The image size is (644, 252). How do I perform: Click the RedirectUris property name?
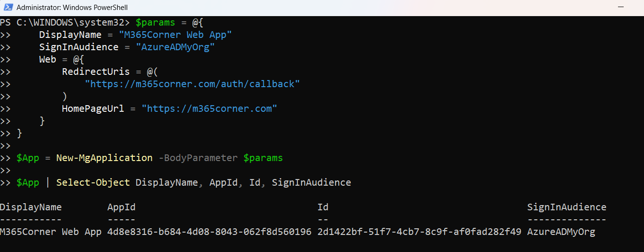pyautogui.click(x=96, y=72)
